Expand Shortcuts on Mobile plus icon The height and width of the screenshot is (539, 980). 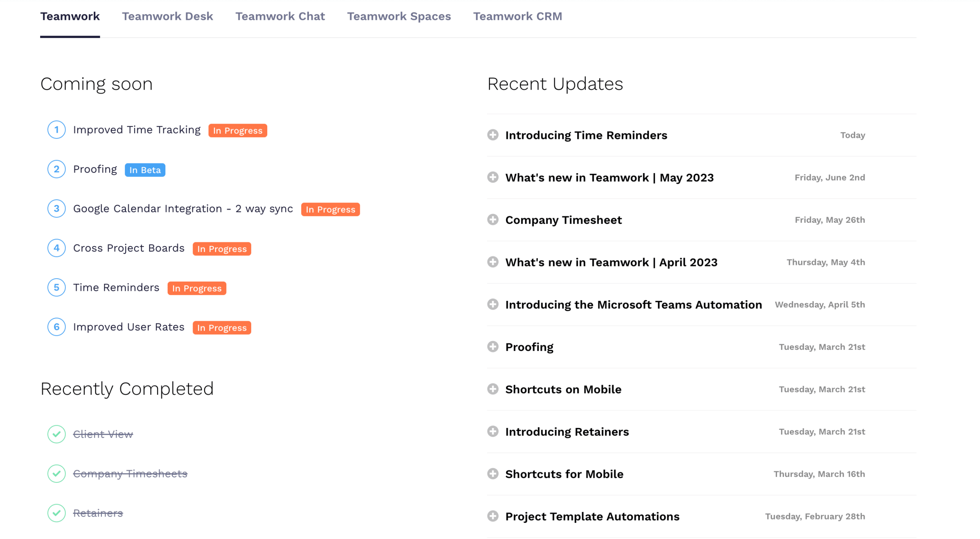click(492, 389)
